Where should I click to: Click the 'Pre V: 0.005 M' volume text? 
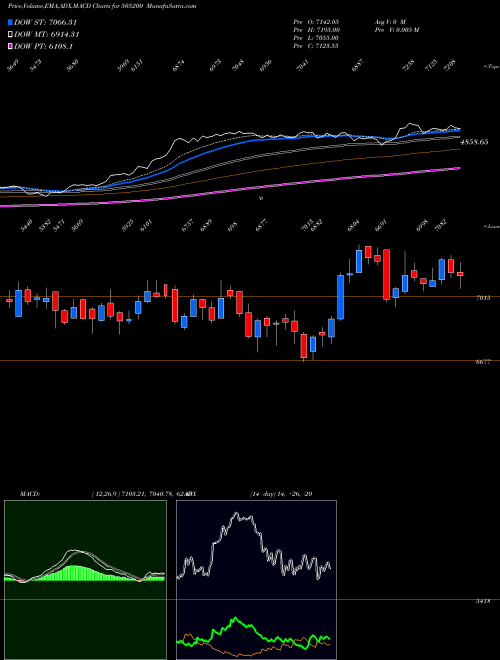[396, 30]
